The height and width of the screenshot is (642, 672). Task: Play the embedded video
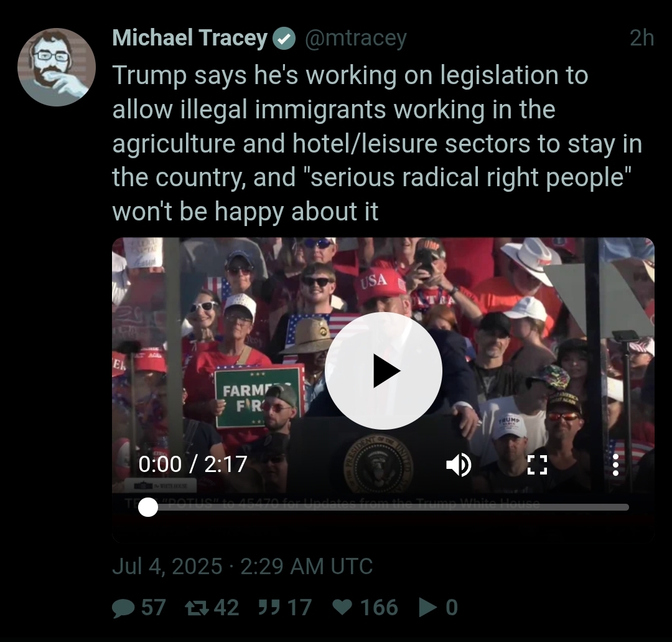[x=383, y=371]
